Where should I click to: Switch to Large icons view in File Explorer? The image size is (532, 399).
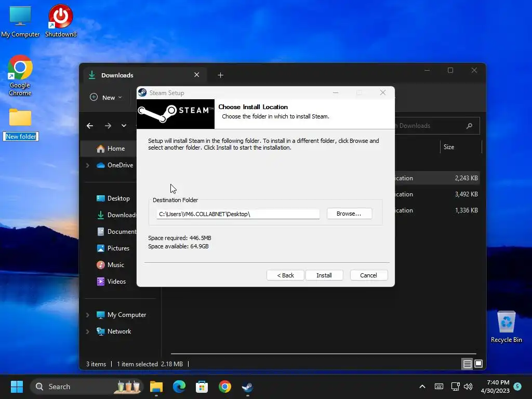click(478, 364)
